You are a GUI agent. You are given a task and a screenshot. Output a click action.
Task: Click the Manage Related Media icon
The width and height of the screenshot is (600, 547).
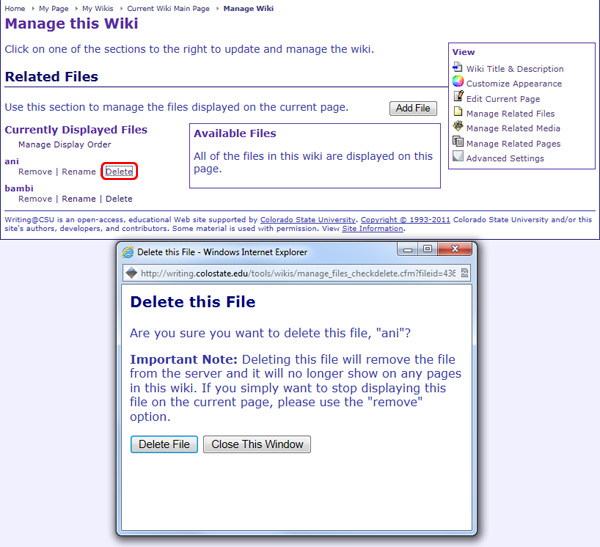coord(458,128)
